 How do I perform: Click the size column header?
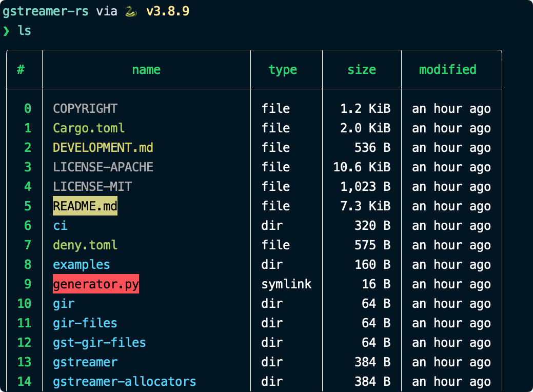pos(361,69)
